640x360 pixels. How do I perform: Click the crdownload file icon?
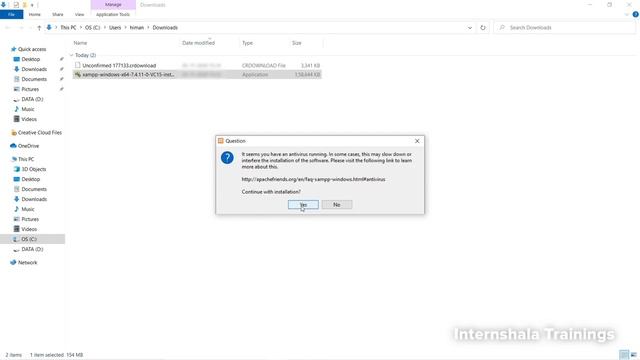(78, 65)
